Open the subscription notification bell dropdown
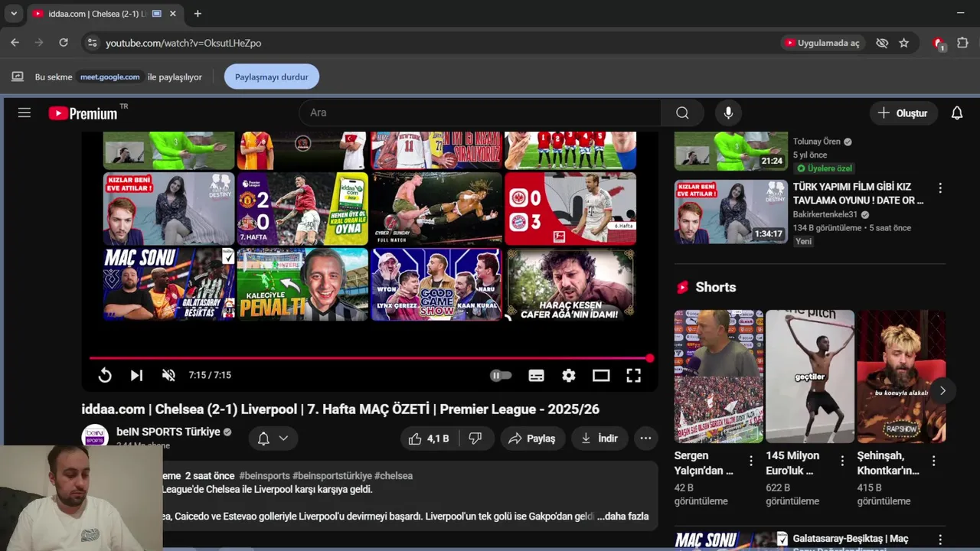980x551 pixels. [x=273, y=439]
